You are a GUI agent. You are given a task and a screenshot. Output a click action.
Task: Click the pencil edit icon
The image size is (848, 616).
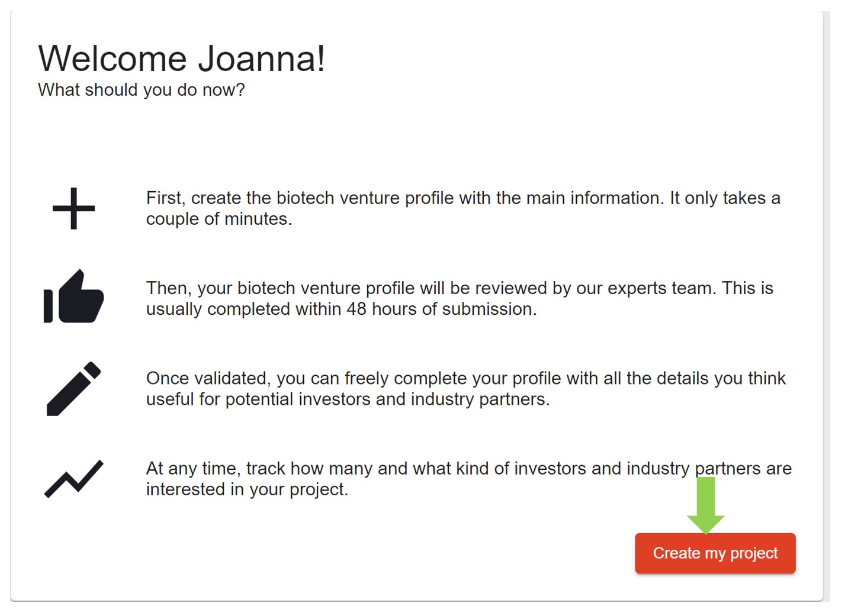73,388
